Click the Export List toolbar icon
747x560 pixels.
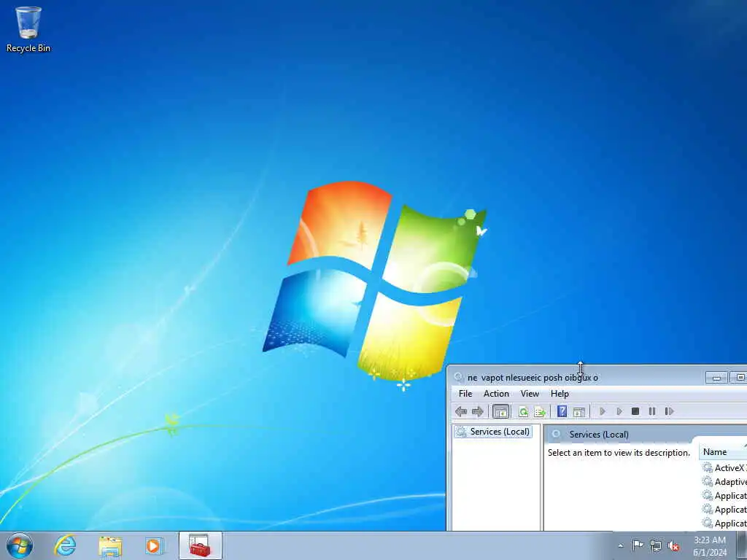540,411
